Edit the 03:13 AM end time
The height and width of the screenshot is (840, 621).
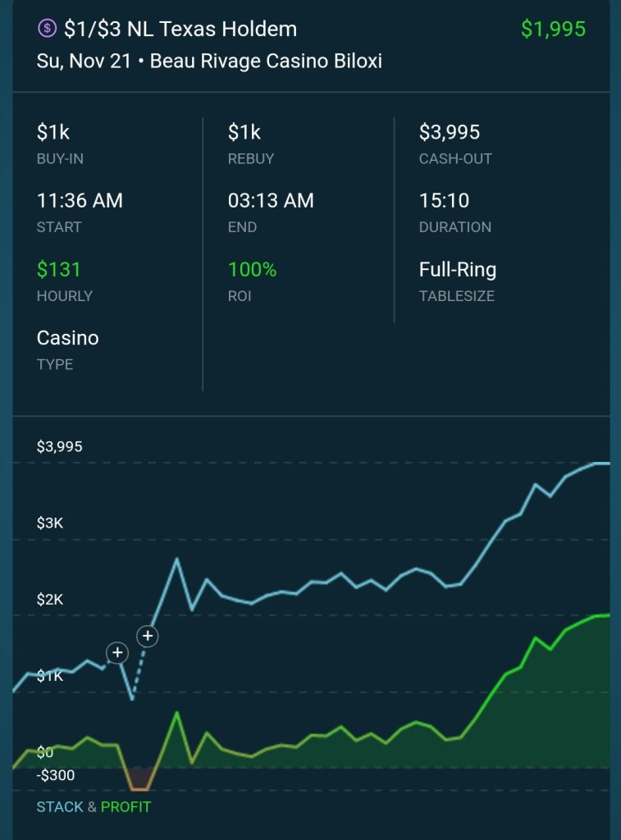(x=271, y=200)
